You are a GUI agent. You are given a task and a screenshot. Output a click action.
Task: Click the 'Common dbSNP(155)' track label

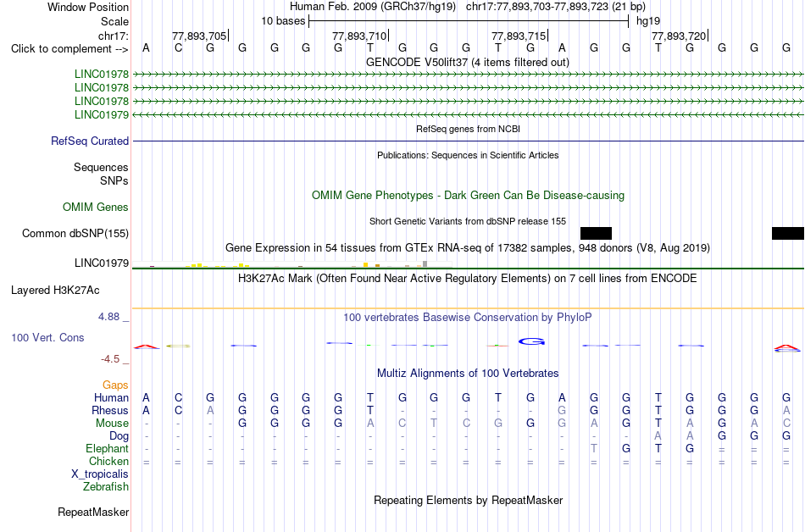(75, 234)
